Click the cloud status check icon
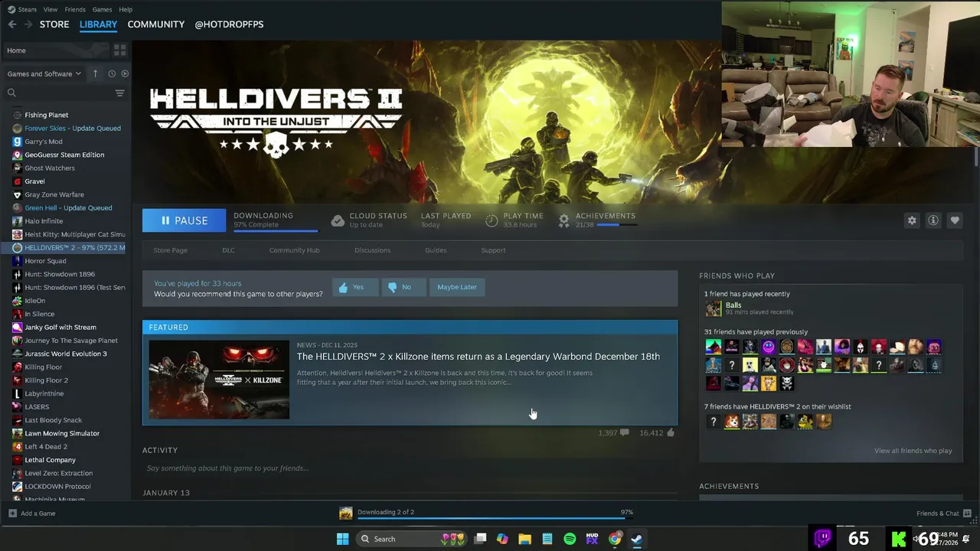The width and height of the screenshot is (980, 551). click(x=338, y=220)
